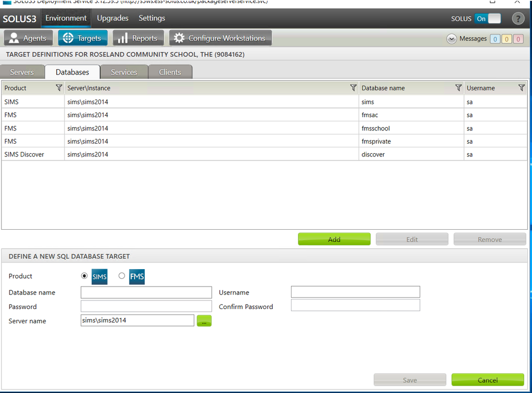Open the Upgrades menu
This screenshot has width=532, height=393.
[113, 18]
